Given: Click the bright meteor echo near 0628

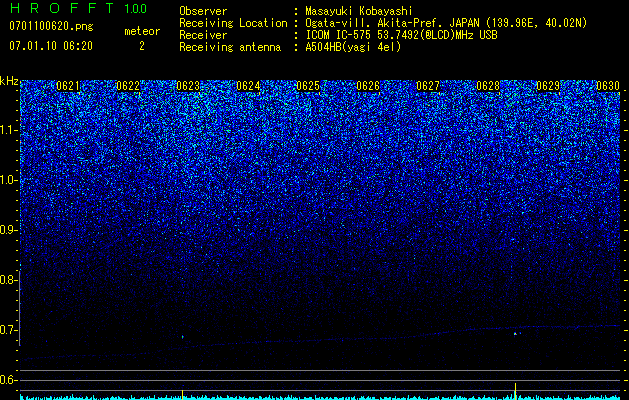Looking at the screenshot, I should pyautogui.click(x=515, y=333).
